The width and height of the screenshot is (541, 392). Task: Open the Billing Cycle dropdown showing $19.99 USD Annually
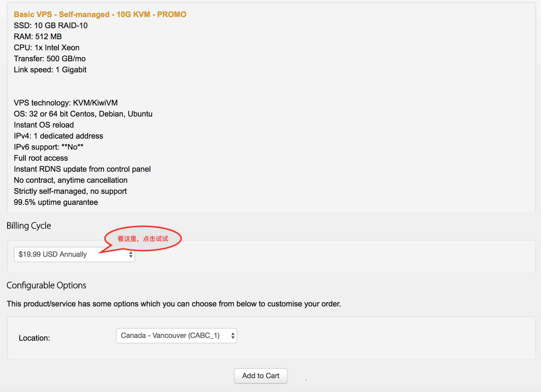(x=74, y=254)
